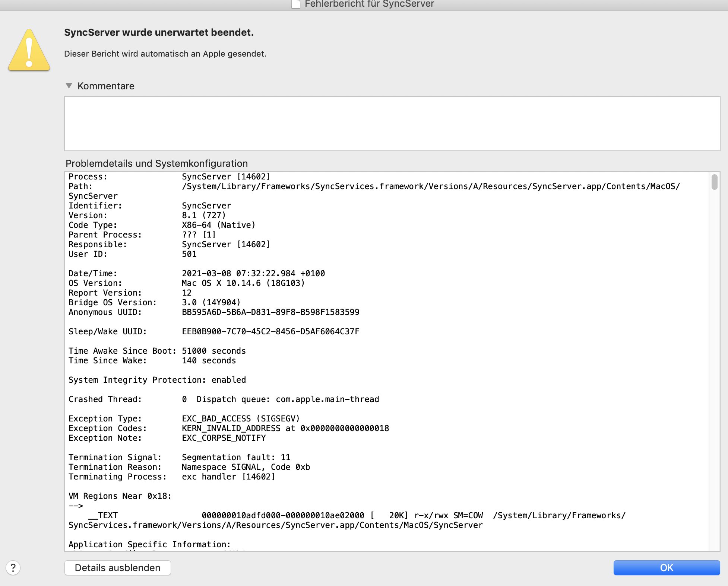Screen dimensions: 728x586
Task: Collapse the Kommentare disclosure triangle
Action: click(69, 86)
